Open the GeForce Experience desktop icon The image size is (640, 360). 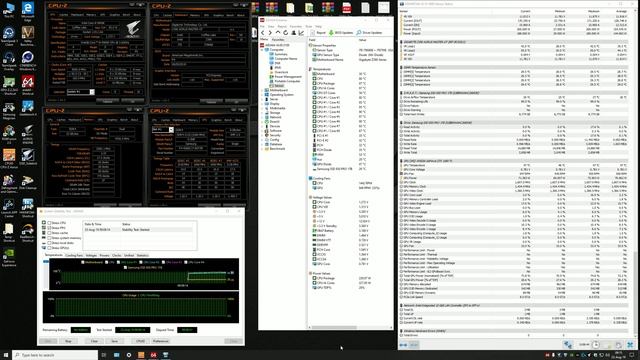pyautogui.click(x=9, y=258)
